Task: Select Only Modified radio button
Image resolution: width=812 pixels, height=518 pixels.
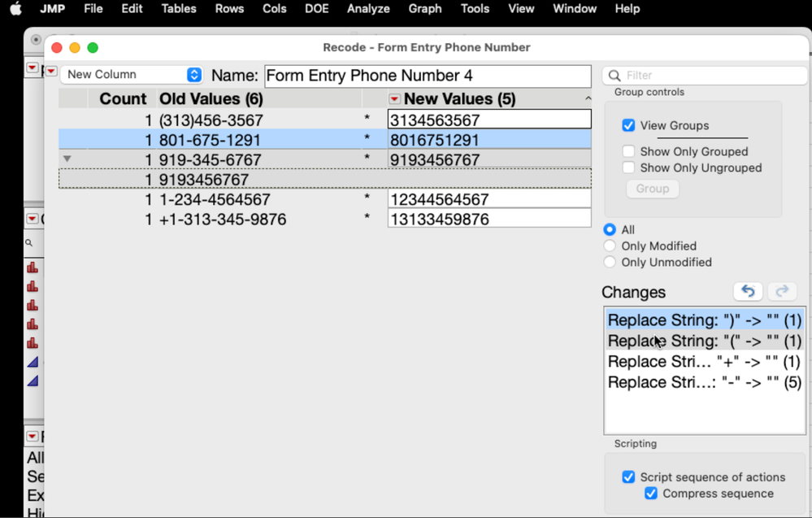Action: [x=610, y=246]
